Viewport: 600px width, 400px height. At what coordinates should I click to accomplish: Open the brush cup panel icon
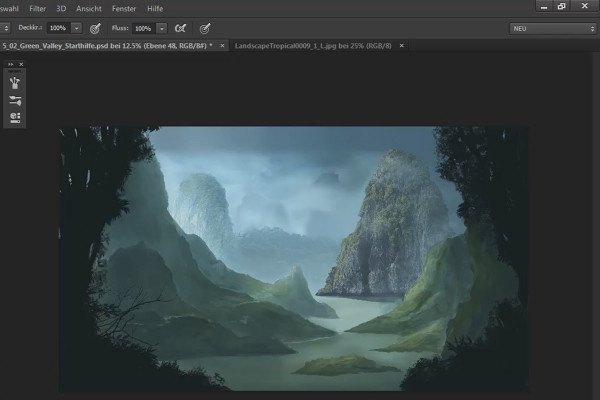tap(15, 83)
